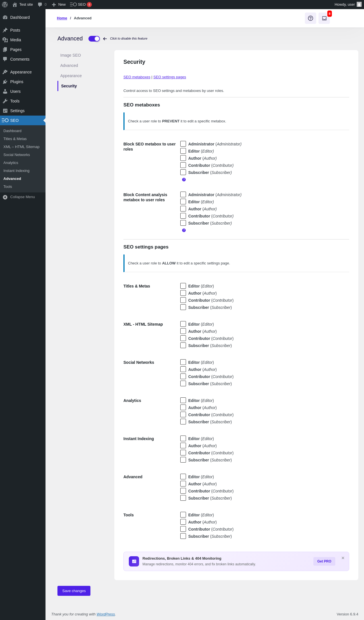The height and width of the screenshot is (620, 364).
Task: Check Administrator under Block SEO metabox
Action: pyautogui.click(x=183, y=144)
